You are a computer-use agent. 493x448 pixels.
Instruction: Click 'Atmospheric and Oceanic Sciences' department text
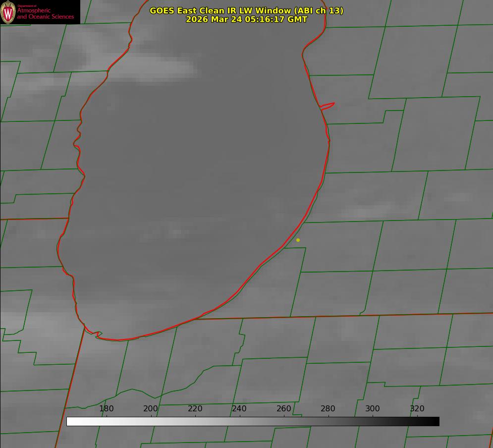click(x=45, y=13)
